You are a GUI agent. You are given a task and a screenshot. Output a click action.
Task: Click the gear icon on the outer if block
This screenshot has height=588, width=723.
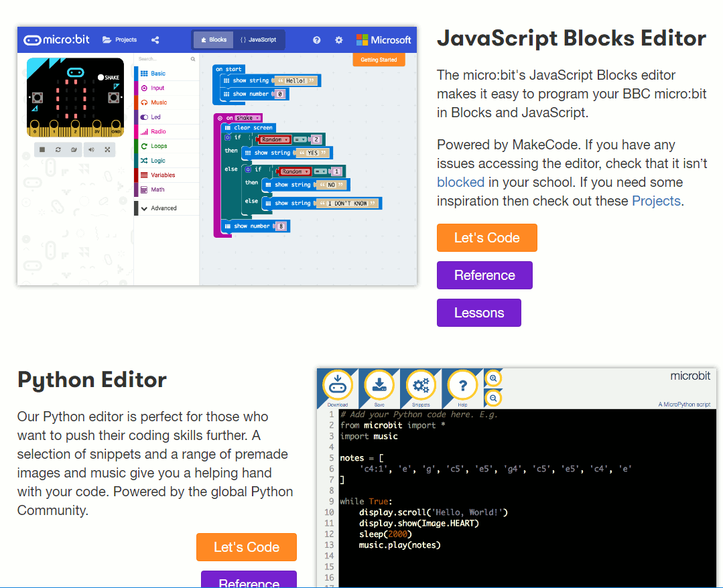(x=228, y=137)
